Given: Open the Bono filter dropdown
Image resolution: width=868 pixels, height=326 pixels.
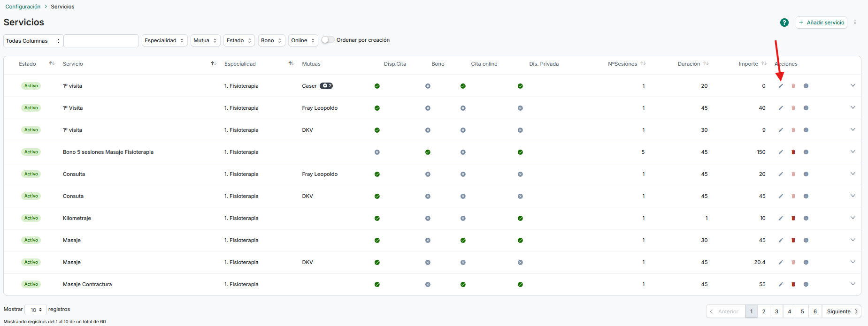Looking at the screenshot, I should tap(272, 40).
